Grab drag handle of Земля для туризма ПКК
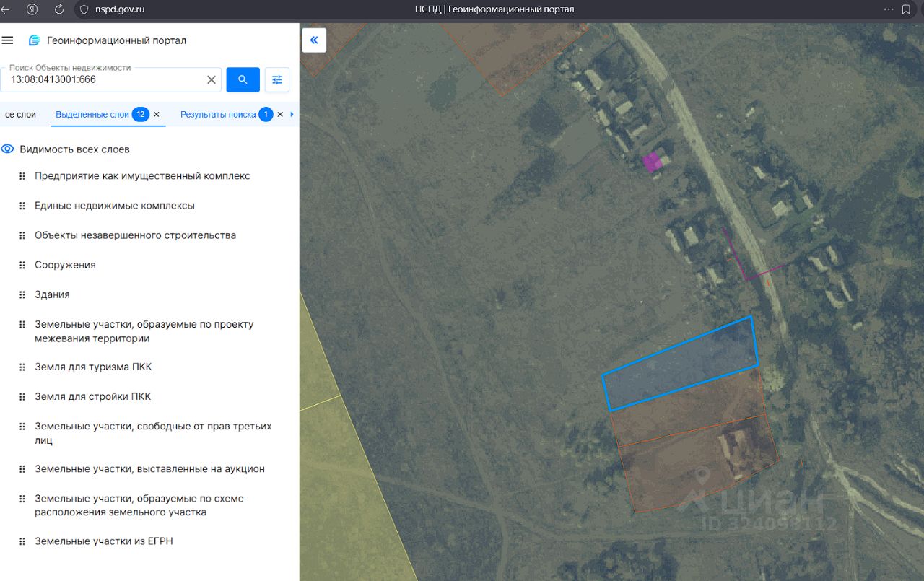This screenshot has width=924, height=581. click(x=22, y=367)
